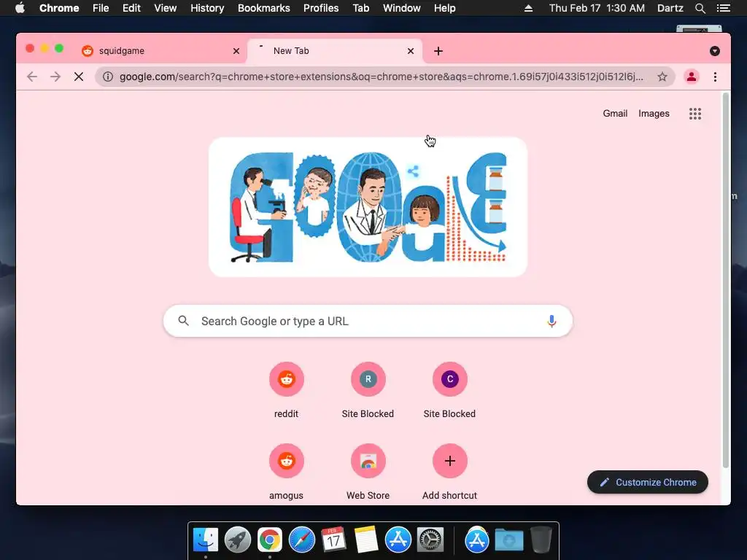
Task: Open Notification Center list icon
Action: coord(723,8)
